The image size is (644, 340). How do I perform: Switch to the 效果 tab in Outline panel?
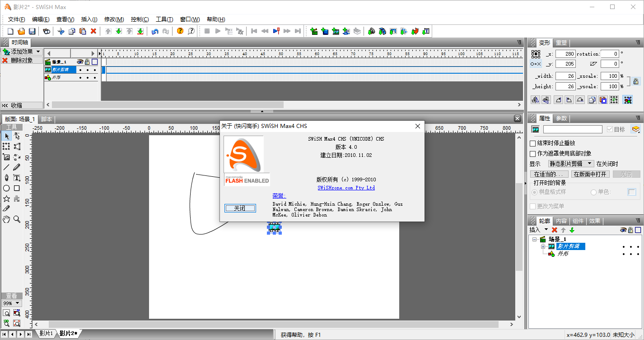pos(595,221)
